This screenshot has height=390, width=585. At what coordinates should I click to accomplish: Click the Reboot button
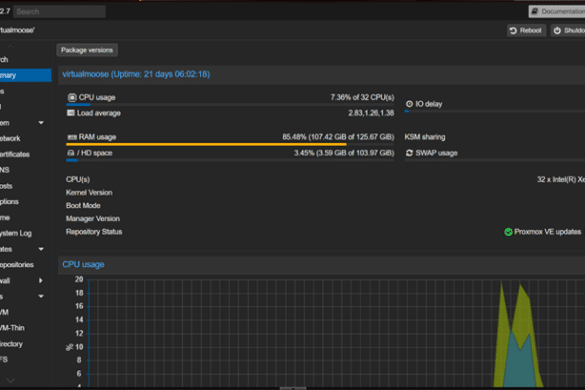[x=526, y=31]
